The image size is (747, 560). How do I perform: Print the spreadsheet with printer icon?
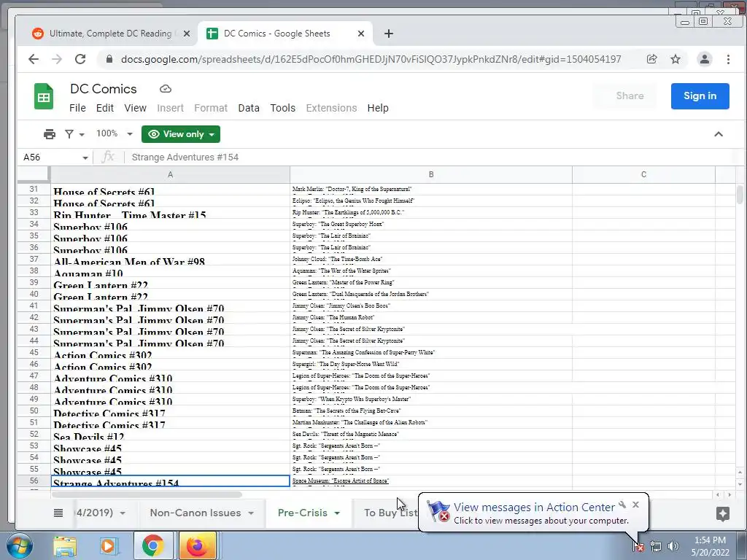tap(50, 134)
